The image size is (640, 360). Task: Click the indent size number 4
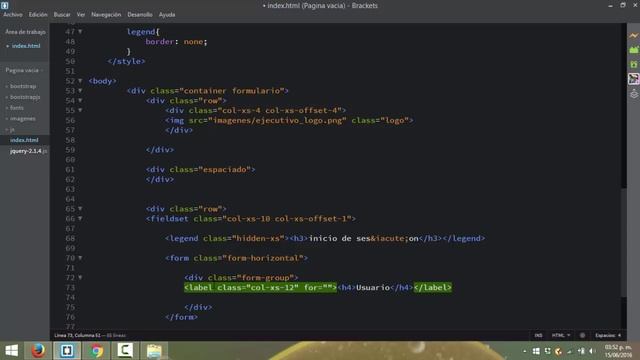[619, 336]
